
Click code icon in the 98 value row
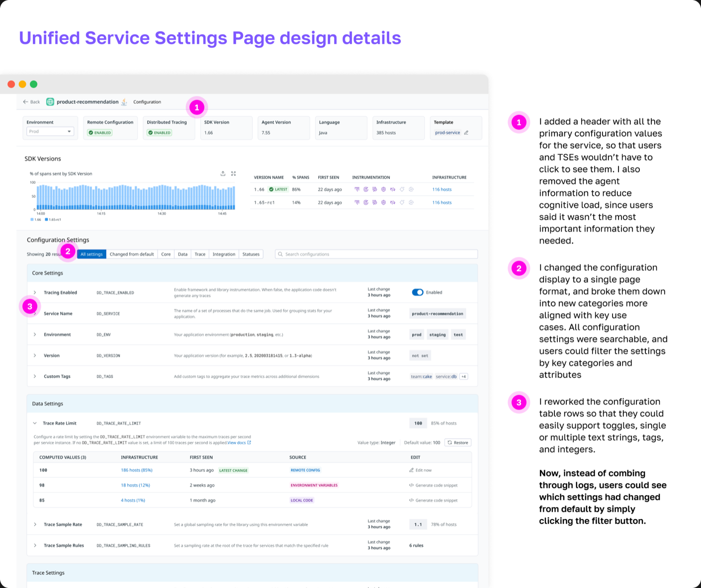pos(411,485)
